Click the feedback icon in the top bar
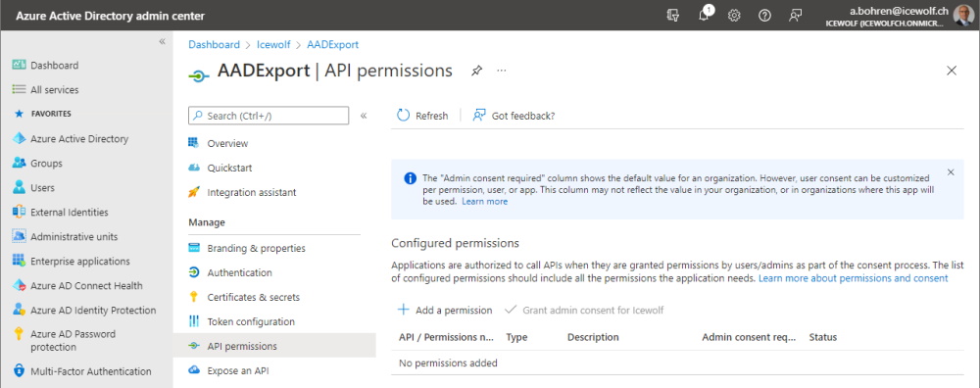Viewport: 980px width, 388px height. pyautogui.click(x=795, y=16)
